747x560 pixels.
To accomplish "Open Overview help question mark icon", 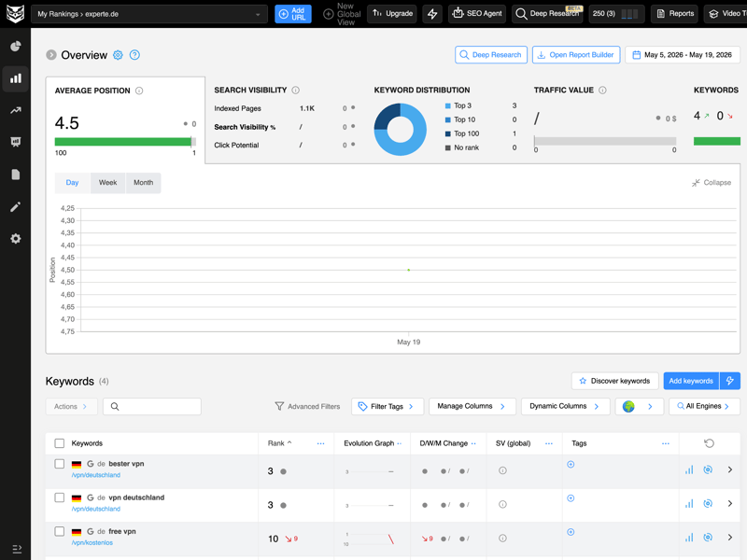I will point(134,55).
